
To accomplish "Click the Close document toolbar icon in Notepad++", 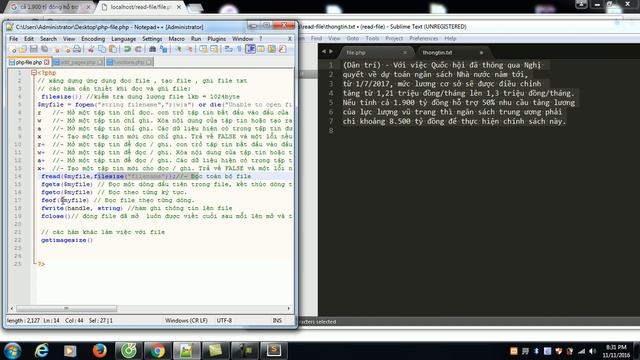I will pyautogui.click(x=57, y=49).
